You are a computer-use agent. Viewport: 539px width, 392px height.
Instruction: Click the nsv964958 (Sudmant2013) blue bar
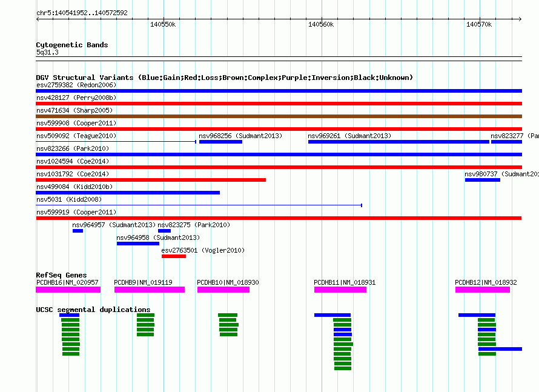(138, 244)
